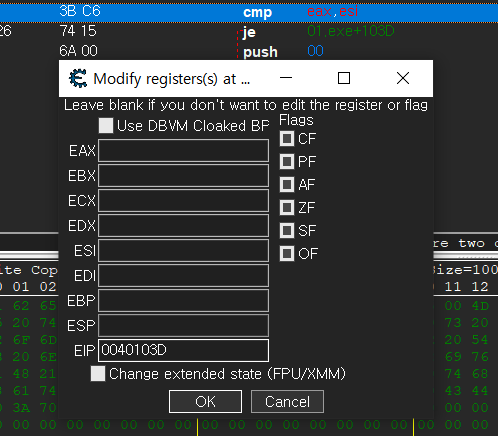Close the Modify registers dialog
This screenshot has height=436, width=498.
point(403,78)
